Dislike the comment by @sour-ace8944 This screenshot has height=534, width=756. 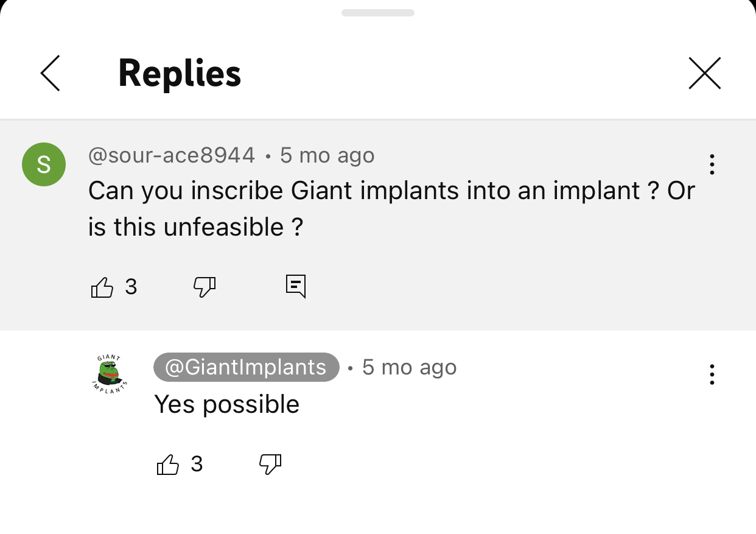(x=205, y=287)
